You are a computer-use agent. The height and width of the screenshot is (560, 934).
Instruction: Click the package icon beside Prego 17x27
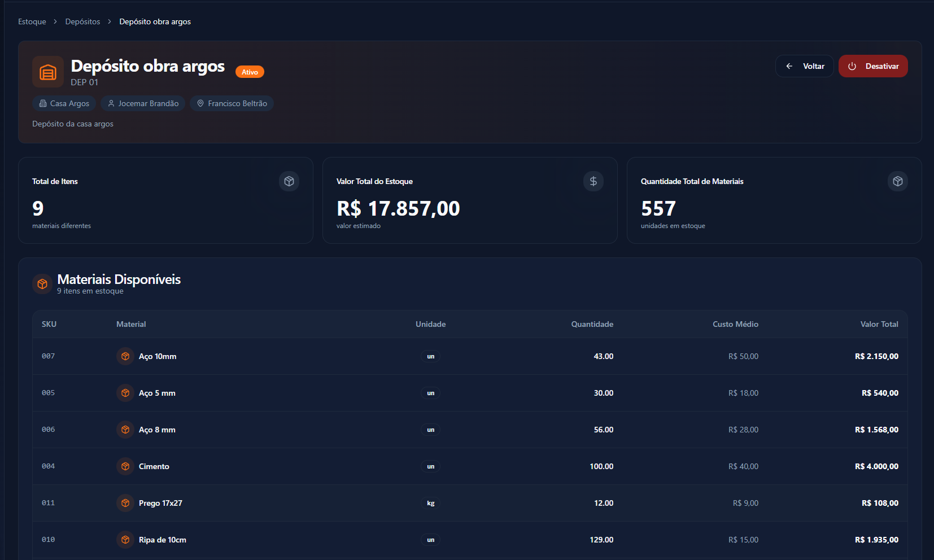pyautogui.click(x=125, y=503)
